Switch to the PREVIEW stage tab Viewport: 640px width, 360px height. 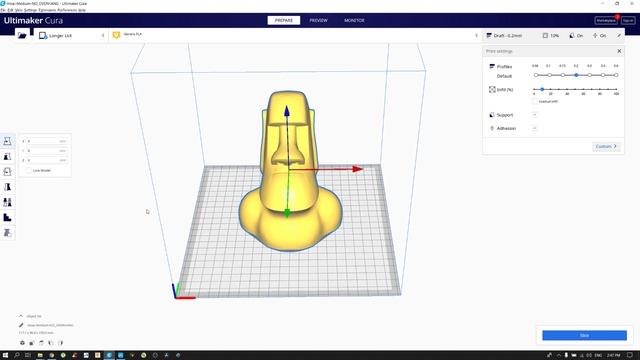click(x=318, y=20)
